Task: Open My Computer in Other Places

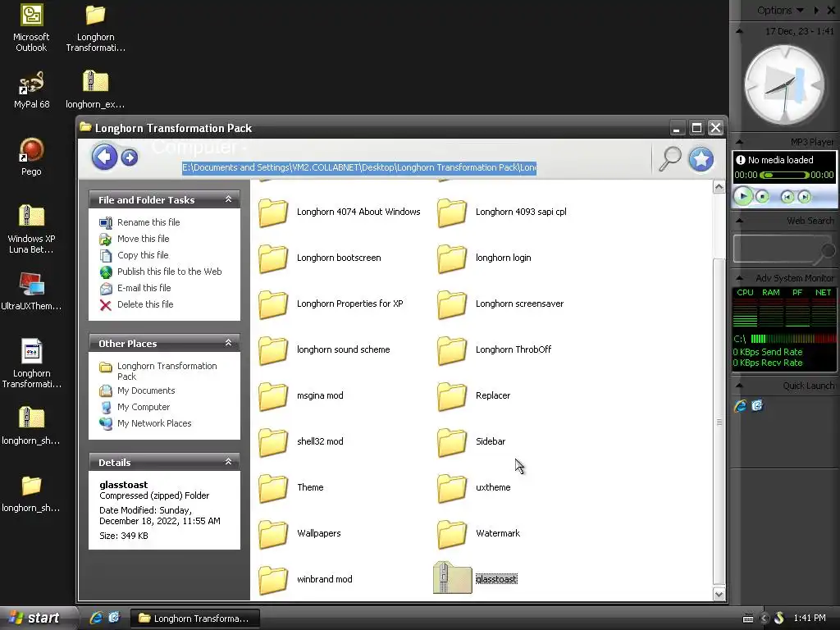Action: click(x=143, y=407)
